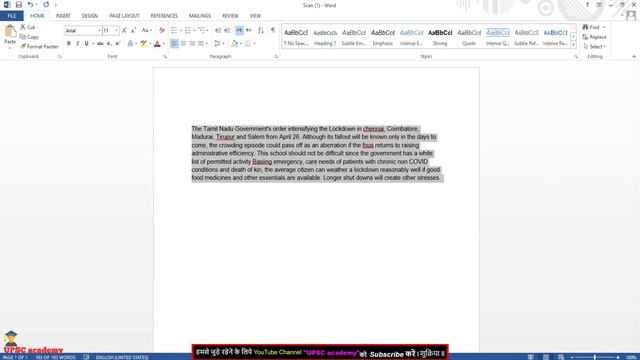Screen dimensions: 640x360
Task: Apply the No Spacing style
Action: point(296,37)
